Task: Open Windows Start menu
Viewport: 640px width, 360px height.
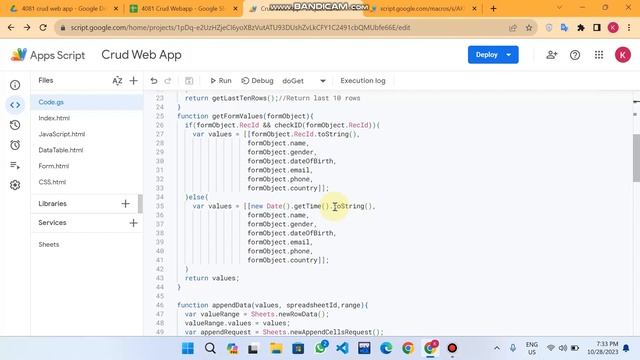Action: (x=188, y=348)
